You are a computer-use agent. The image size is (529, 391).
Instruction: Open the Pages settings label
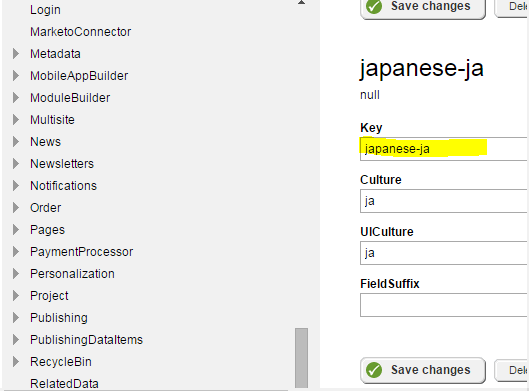[x=47, y=230]
